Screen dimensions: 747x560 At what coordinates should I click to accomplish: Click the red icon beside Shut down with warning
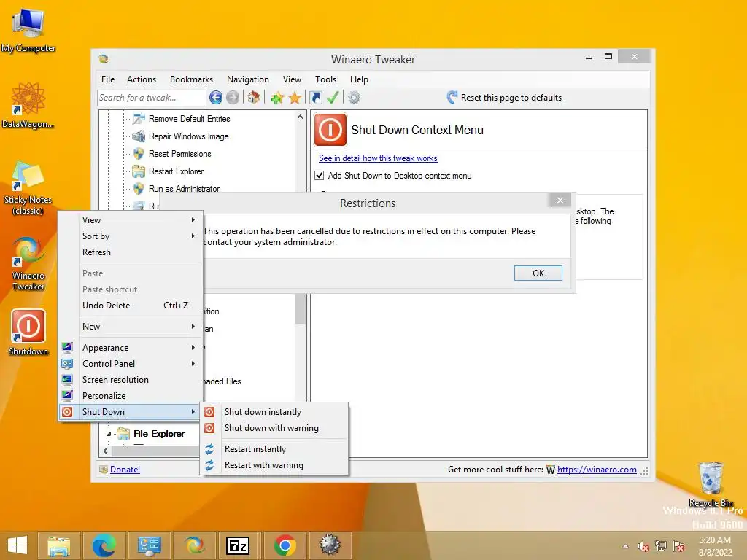tap(209, 428)
